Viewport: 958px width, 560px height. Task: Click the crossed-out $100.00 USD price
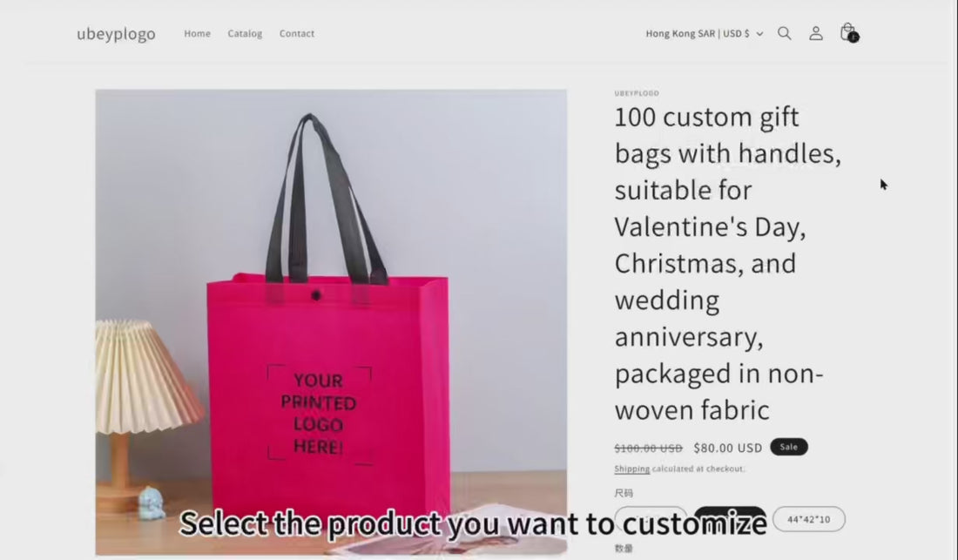(648, 449)
